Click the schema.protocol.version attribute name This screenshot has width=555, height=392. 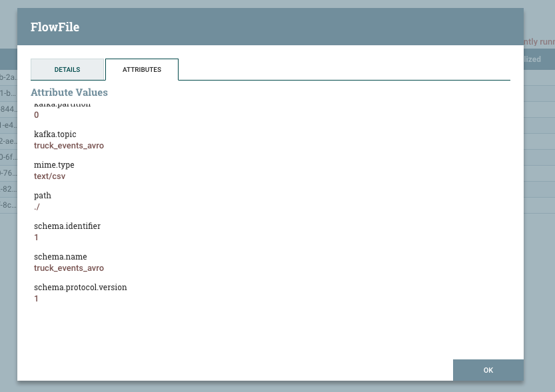tap(81, 287)
